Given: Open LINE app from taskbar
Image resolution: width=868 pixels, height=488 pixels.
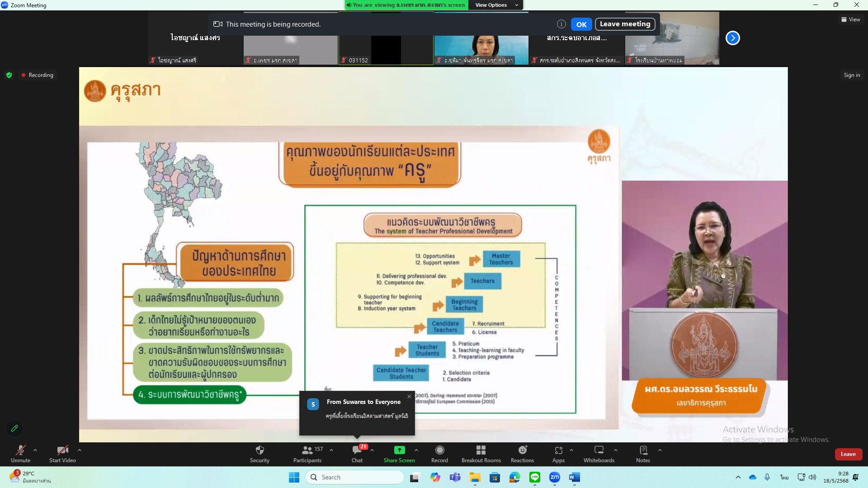Looking at the screenshot, I should point(535,477).
